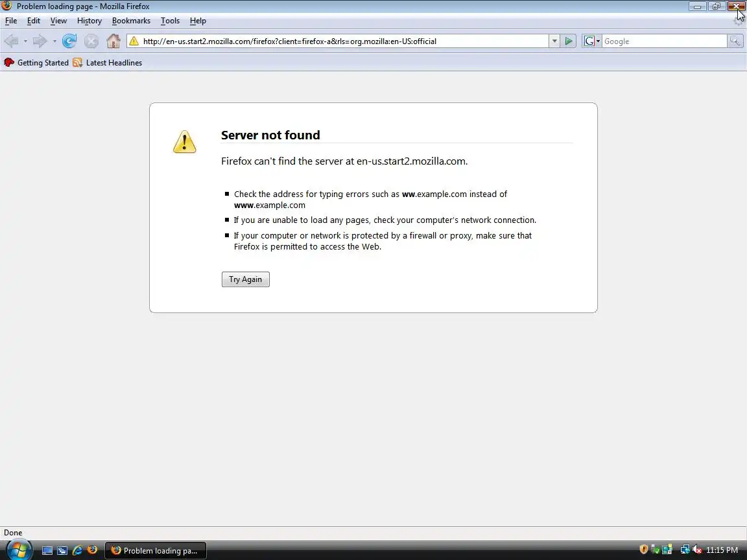Open the Tools menu
747x560 pixels.
coord(170,21)
